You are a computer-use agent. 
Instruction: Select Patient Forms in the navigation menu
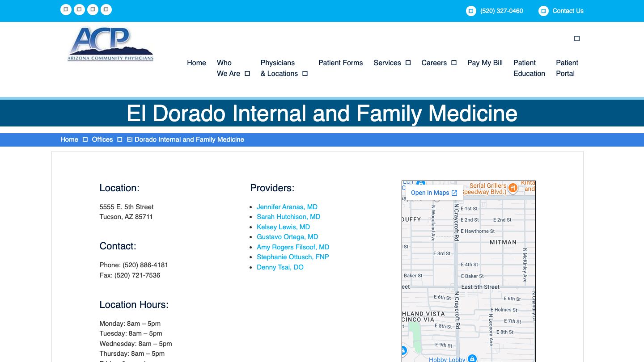click(340, 63)
